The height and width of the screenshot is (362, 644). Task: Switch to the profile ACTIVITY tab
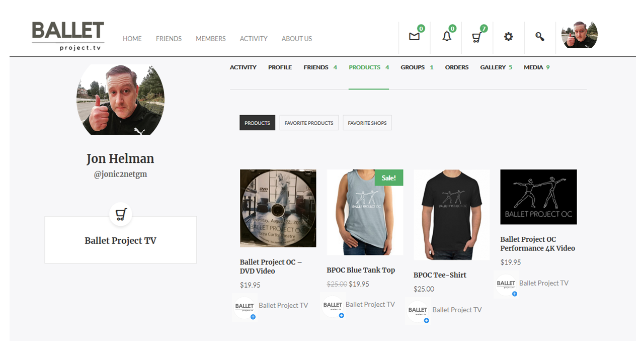click(243, 67)
